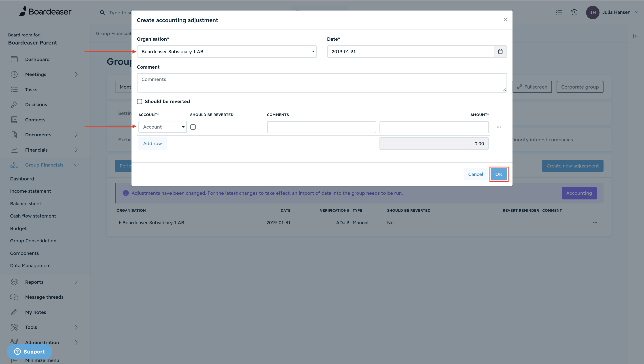Click Minimize menu in the sidebar
The image size is (644, 364).
tap(42, 360)
